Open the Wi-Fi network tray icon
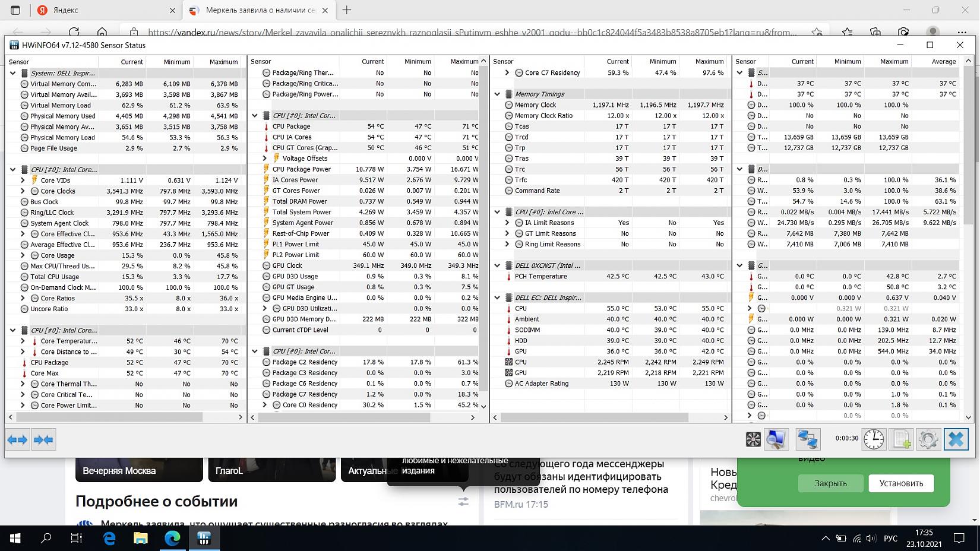The image size is (980, 551). tap(856, 539)
